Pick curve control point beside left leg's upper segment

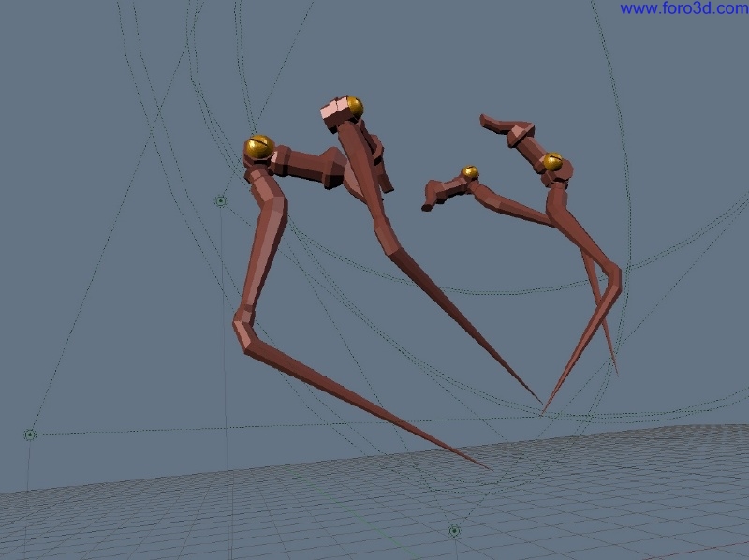220,201
